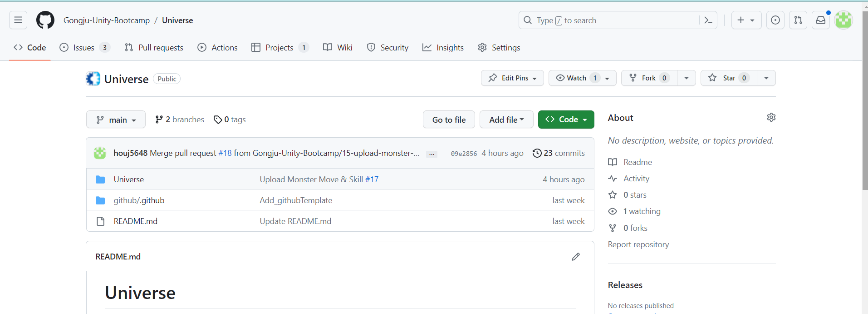Open Fork options dropdown arrow
868x314 pixels.
687,78
